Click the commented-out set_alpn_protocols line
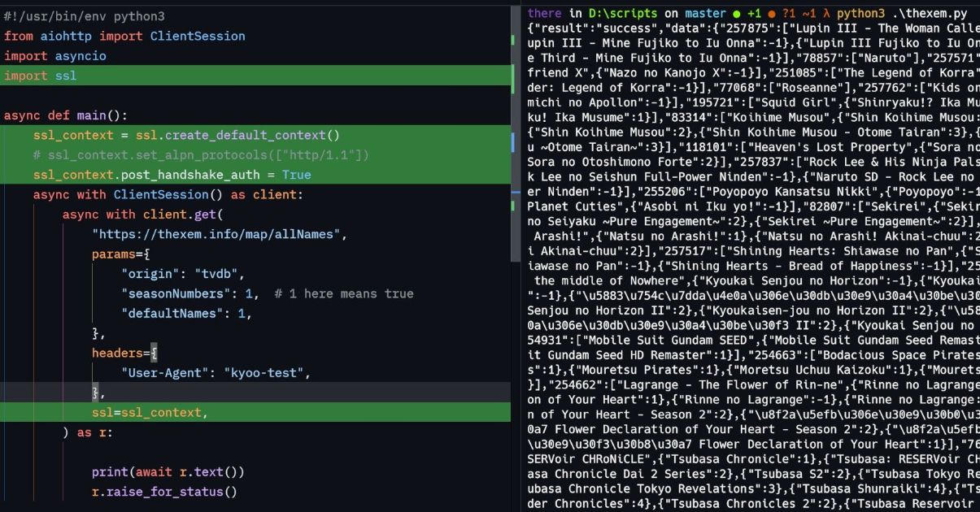The image size is (980, 512). tap(202, 154)
